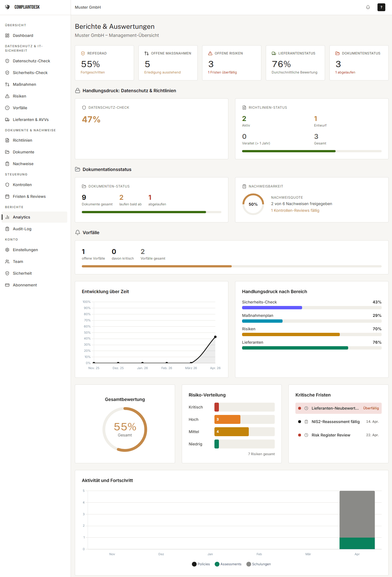Click the notification bell icon
The image size is (392, 577).
(368, 7)
